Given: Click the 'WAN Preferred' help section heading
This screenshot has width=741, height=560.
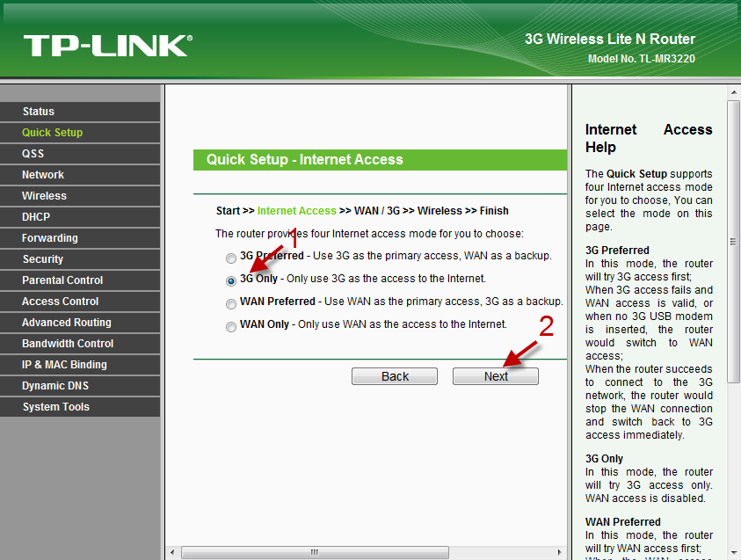Looking at the screenshot, I should coord(623,521).
